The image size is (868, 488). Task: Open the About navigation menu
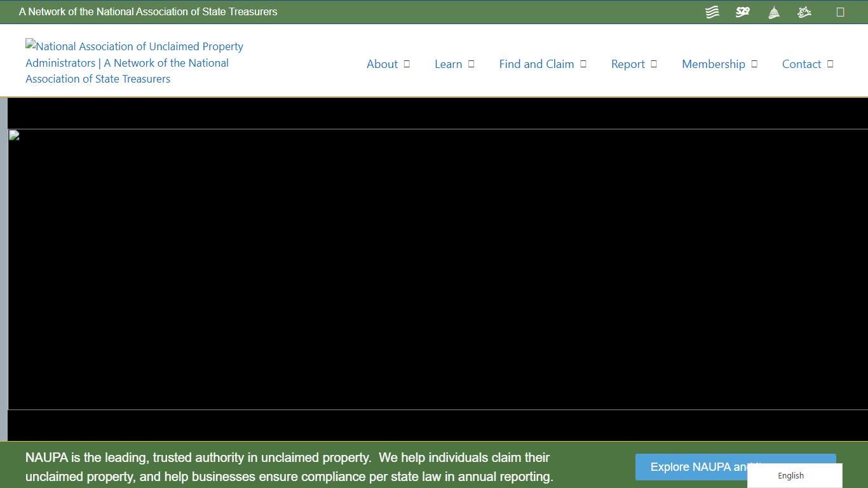click(x=382, y=64)
